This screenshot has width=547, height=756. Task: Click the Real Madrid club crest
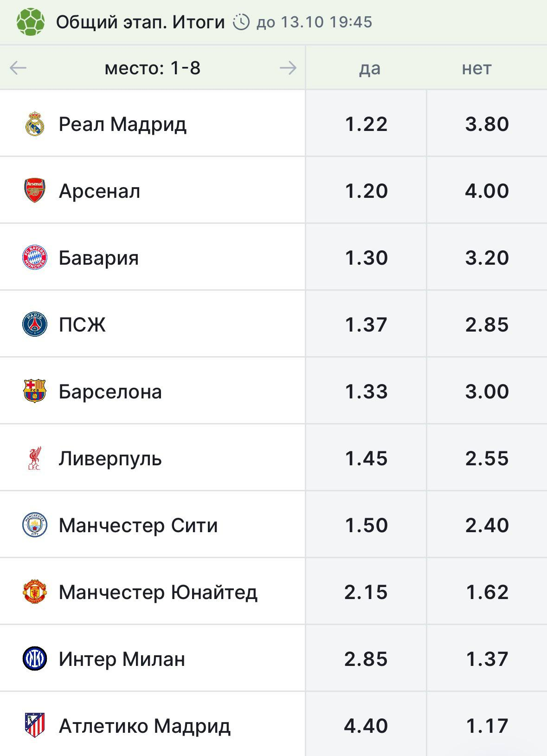click(x=35, y=124)
